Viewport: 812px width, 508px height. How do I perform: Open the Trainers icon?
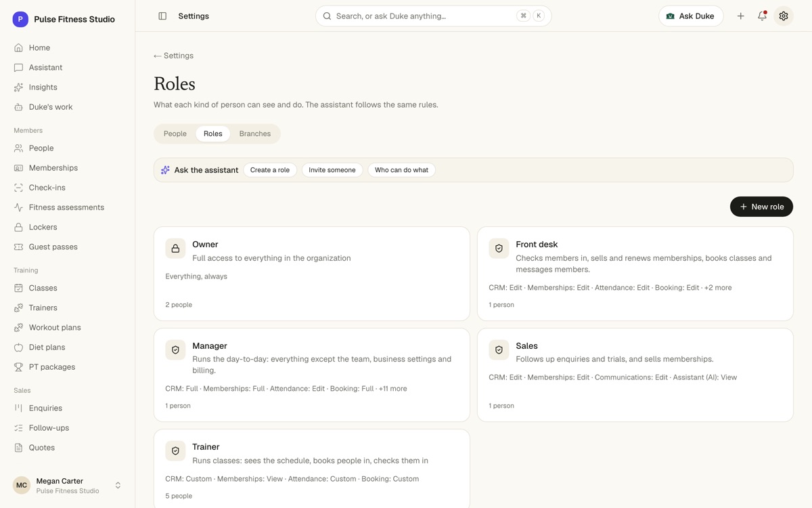coord(18,308)
